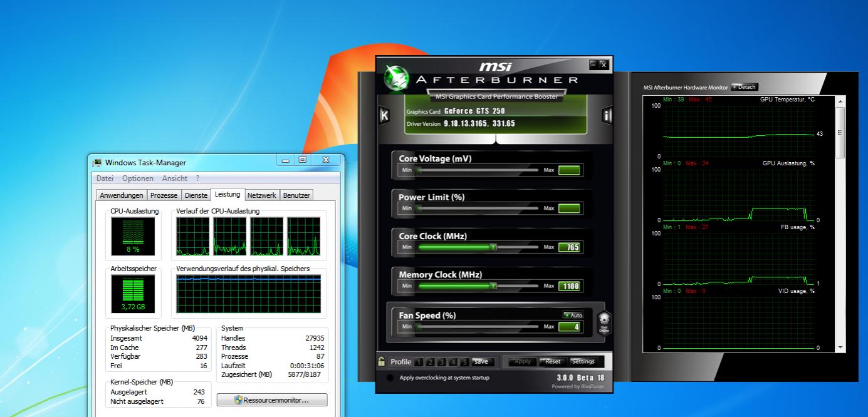
Task: Select Afterburner profile slot 2
Action: pos(430,362)
